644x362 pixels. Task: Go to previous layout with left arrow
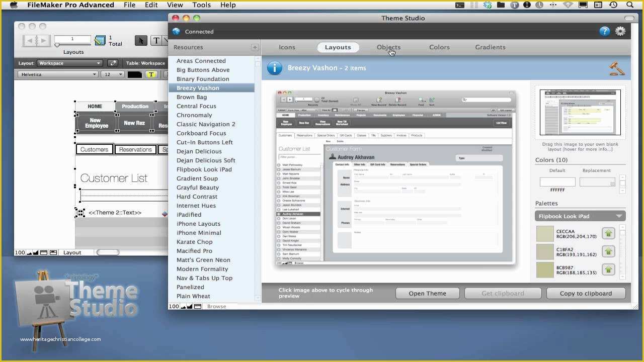point(30,41)
